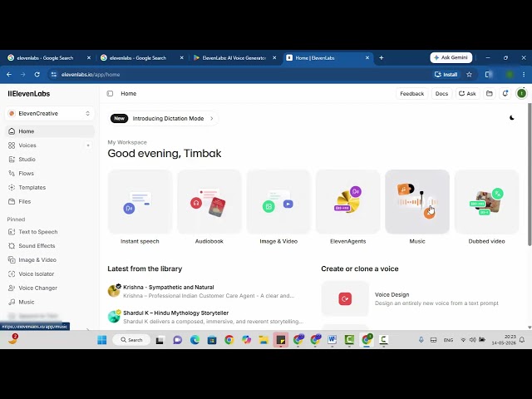Open Studio in the sidebar
Viewport: 532px width, 399px height.
(50, 159)
